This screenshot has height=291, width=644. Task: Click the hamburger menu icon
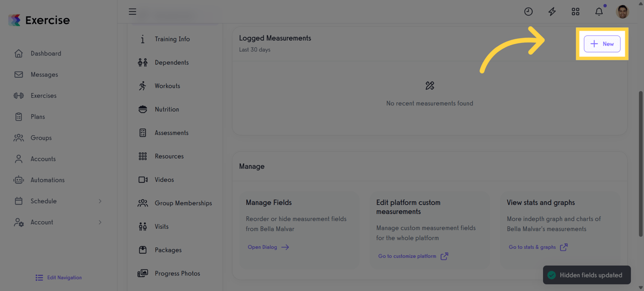[x=132, y=11]
